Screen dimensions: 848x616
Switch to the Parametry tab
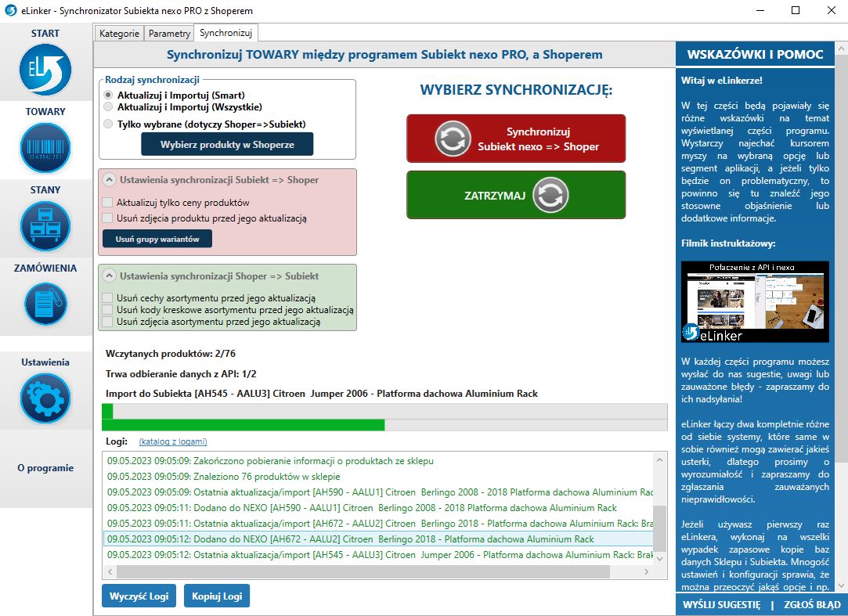click(x=169, y=34)
